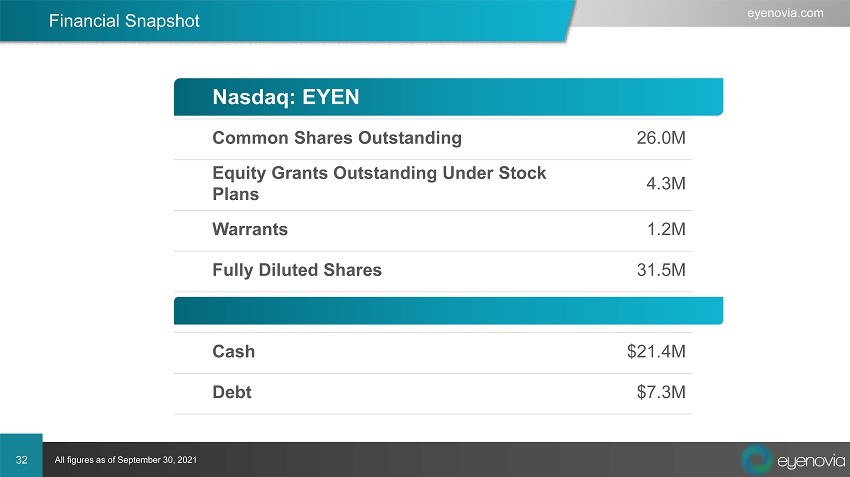Click the Cash row label

tap(233, 352)
